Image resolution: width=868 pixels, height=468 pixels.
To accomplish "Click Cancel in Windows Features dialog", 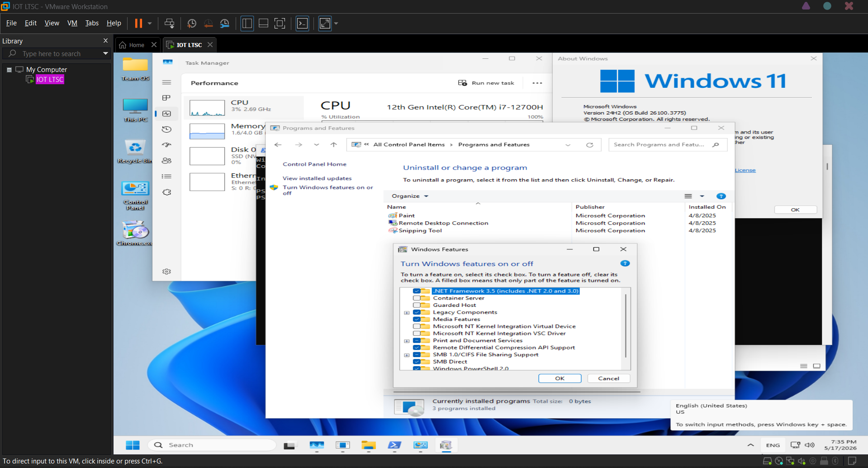I will pos(609,378).
